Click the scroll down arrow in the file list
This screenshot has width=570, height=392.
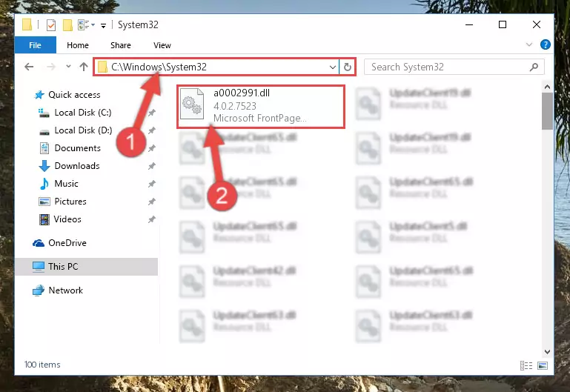(x=547, y=352)
